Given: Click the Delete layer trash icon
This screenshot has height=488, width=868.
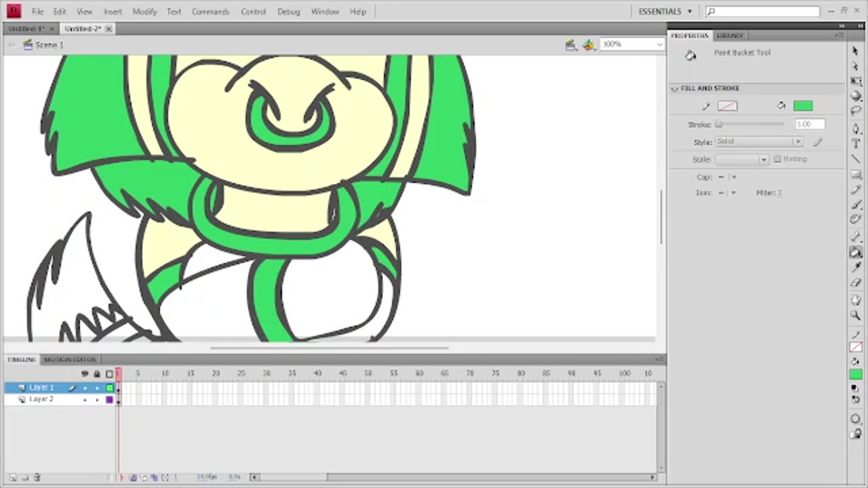Looking at the screenshot, I should (37, 477).
